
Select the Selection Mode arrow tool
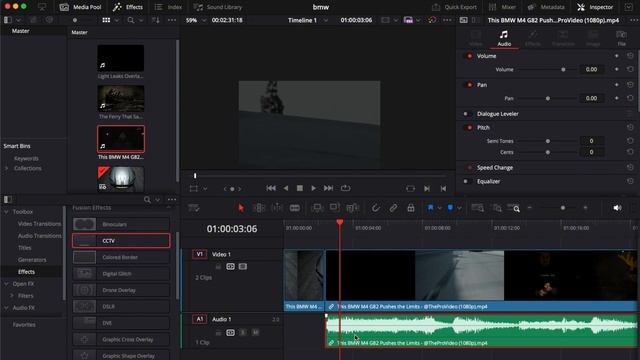coord(241,208)
